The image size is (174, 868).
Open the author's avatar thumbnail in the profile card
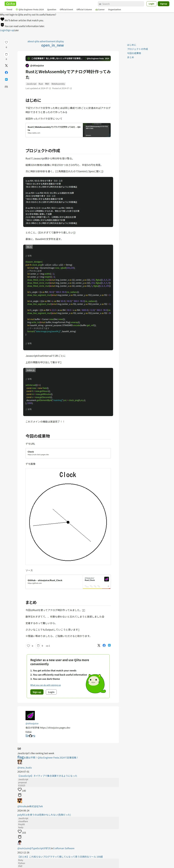point(30,715)
